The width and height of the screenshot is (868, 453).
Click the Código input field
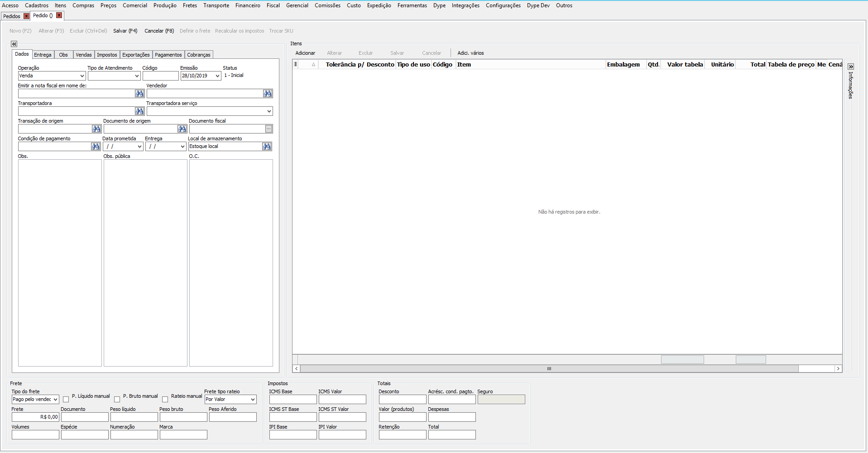point(160,76)
